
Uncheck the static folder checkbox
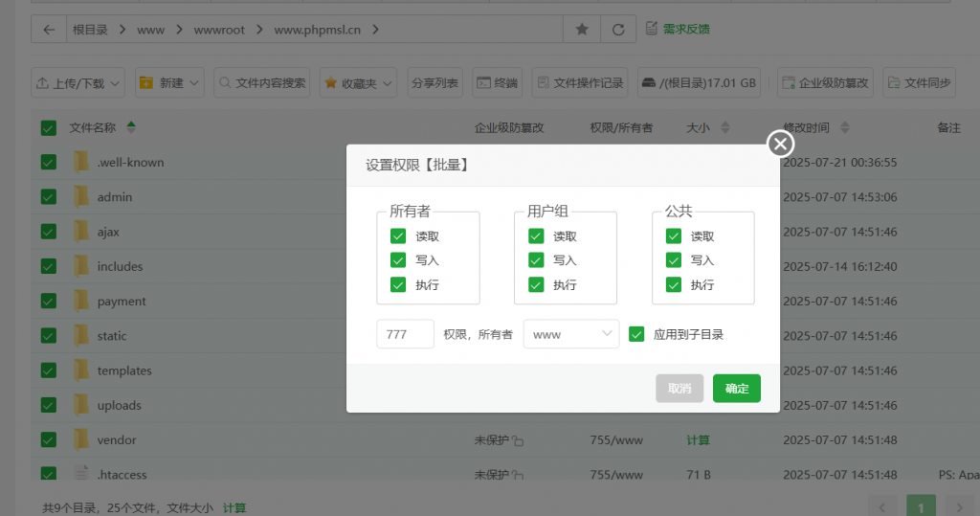pyautogui.click(x=48, y=335)
